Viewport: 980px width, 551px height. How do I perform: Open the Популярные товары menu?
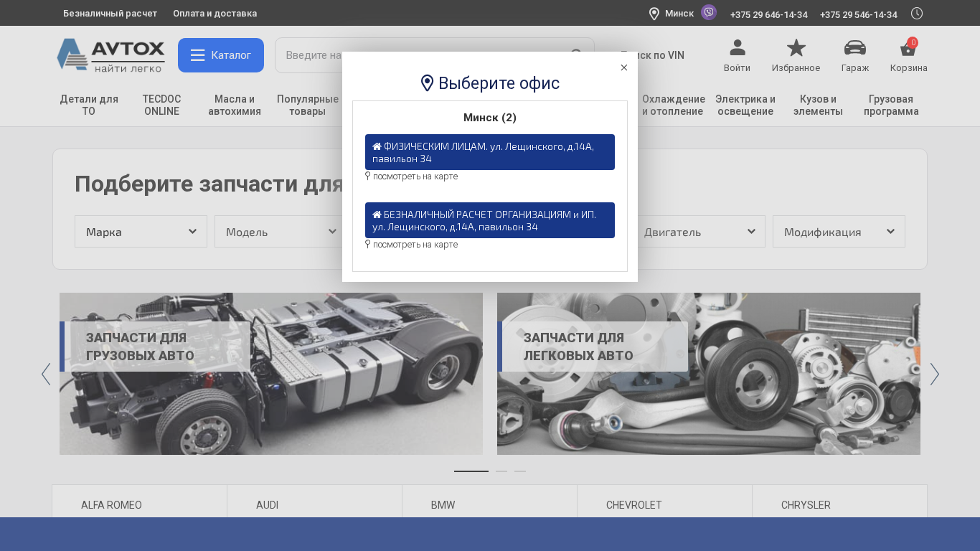tap(308, 105)
